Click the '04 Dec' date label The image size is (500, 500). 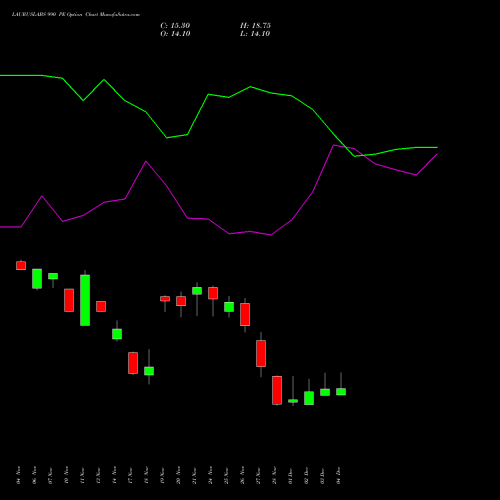tap(338, 475)
